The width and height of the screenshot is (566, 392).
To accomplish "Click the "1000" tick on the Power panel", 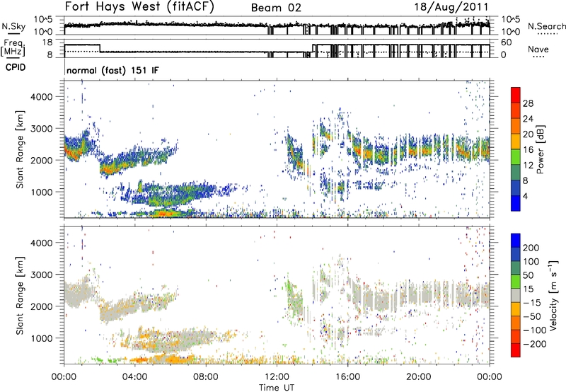I will point(41,192).
